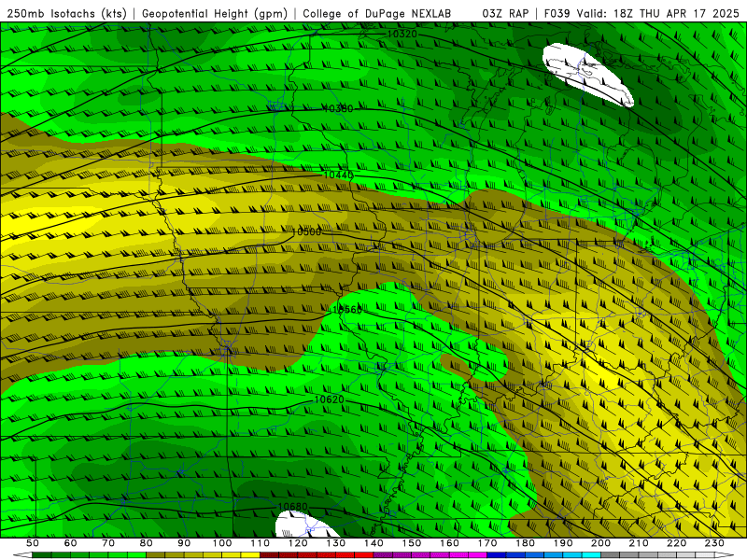Image resolution: width=747 pixels, height=560 pixels.
Task: Click the olive swatch starting at 80
Action: click(x=156, y=555)
